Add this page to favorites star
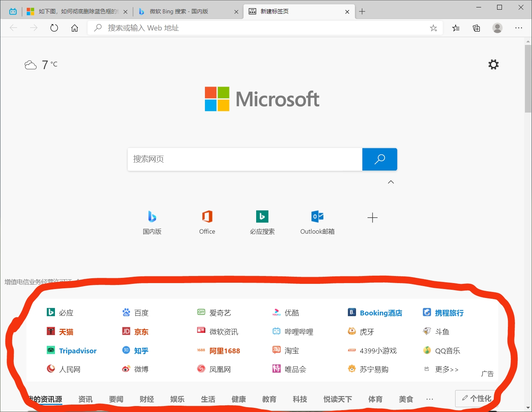 tap(433, 28)
